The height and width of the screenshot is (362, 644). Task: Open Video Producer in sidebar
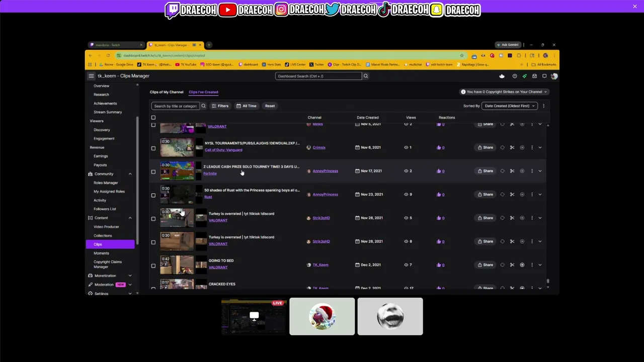(x=106, y=227)
